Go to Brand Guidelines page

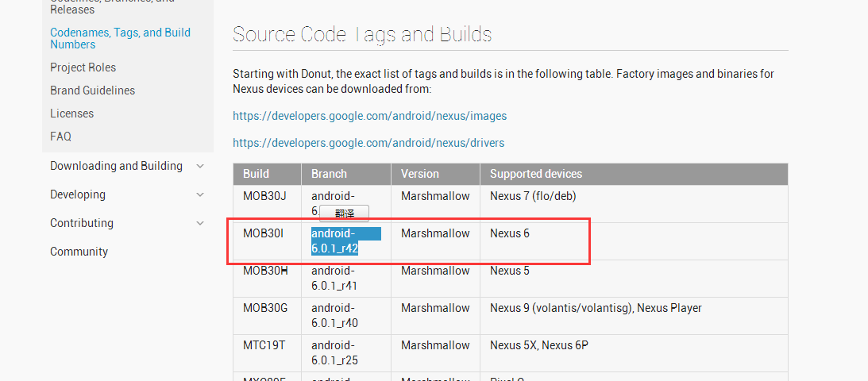click(x=92, y=90)
